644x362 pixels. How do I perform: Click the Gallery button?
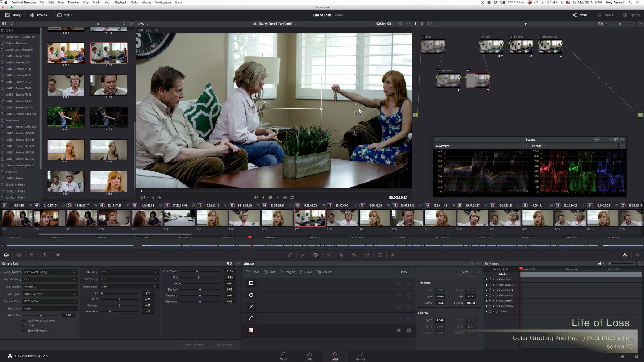click(x=13, y=15)
